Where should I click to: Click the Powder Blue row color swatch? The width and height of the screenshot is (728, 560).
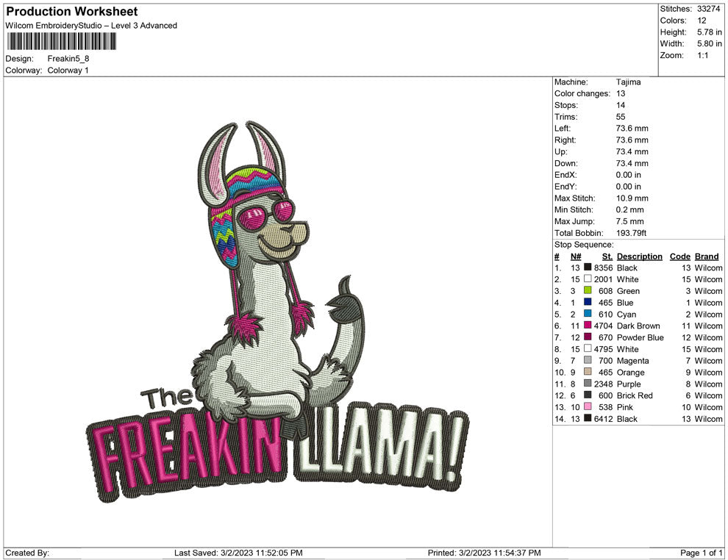588,337
